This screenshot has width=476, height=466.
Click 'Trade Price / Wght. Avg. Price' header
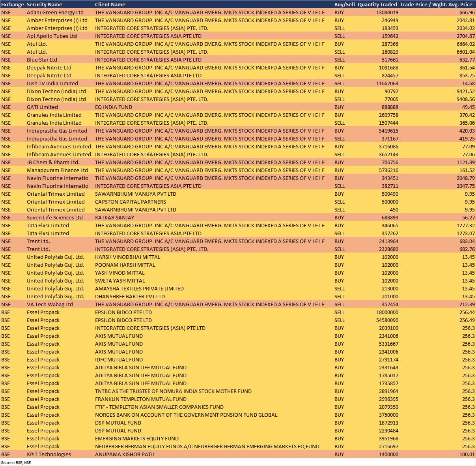coord(436,4)
